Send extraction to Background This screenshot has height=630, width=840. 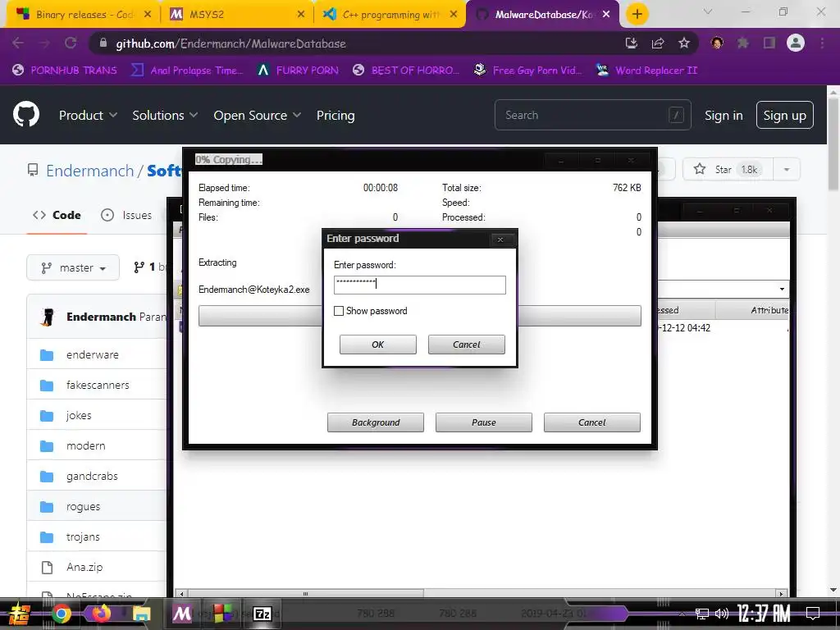(376, 422)
